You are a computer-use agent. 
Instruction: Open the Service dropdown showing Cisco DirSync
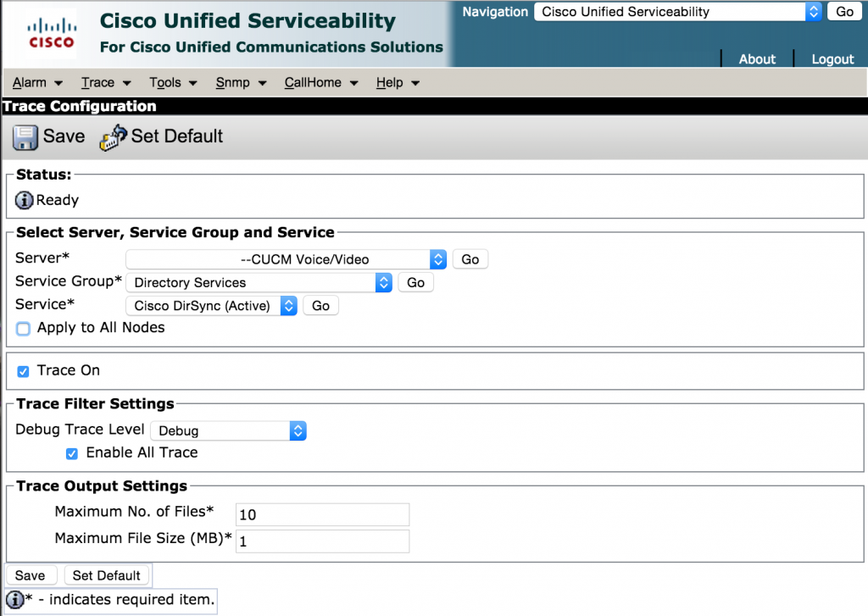point(211,306)
